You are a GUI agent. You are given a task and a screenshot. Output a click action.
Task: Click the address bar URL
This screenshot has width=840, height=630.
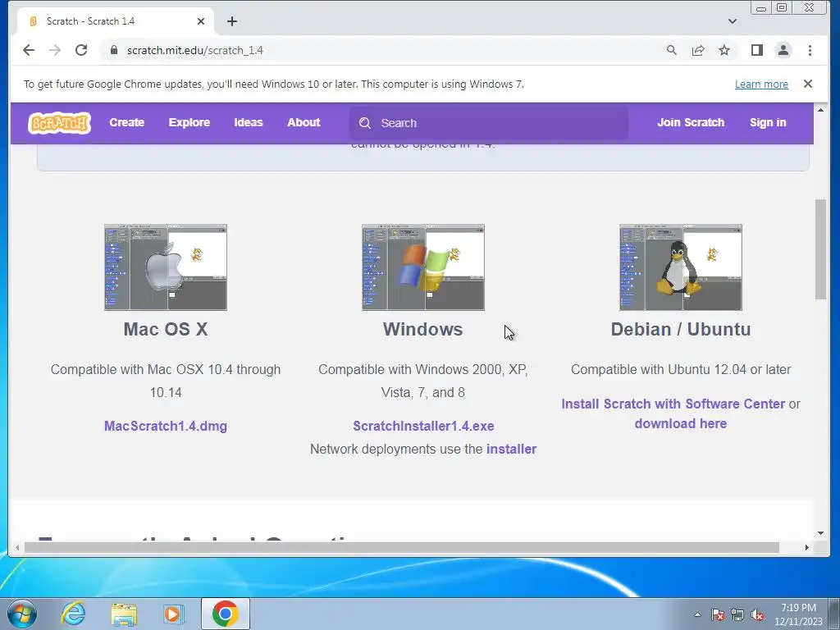pos(194,50)
